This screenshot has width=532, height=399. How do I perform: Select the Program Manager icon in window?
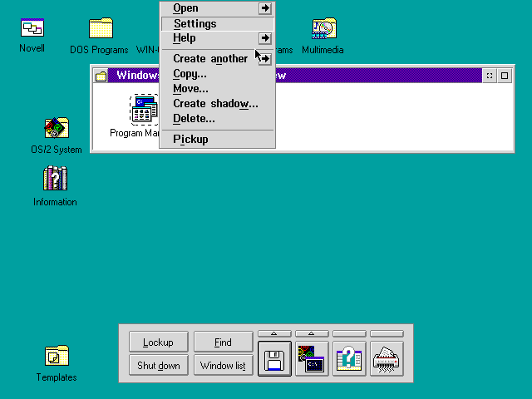coord(144,110)
